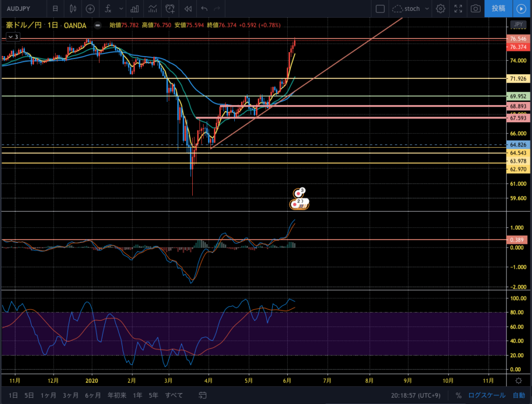Expand the indicators dropdown arrow
The image size is (532, 404).
[x=121, y=8]
